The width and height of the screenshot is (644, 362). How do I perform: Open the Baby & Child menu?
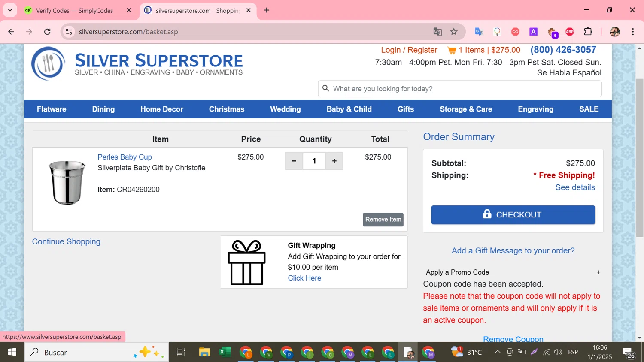coord(349,109)
